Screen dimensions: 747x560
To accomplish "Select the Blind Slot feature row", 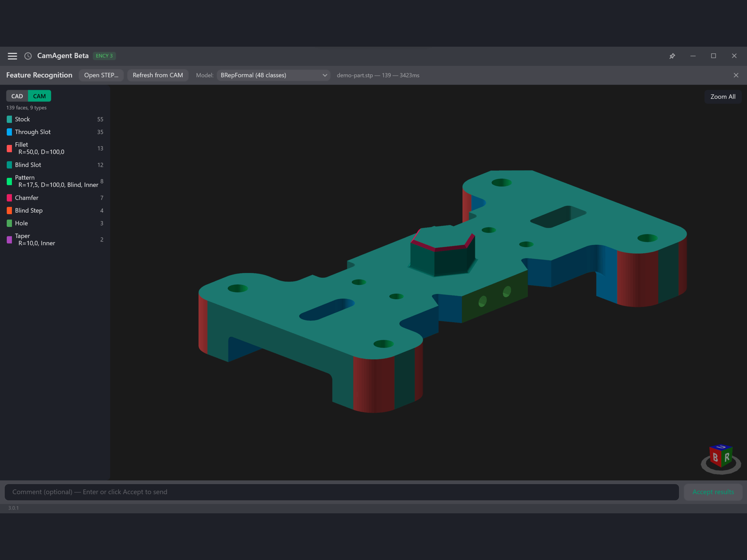I will (55, 165).
